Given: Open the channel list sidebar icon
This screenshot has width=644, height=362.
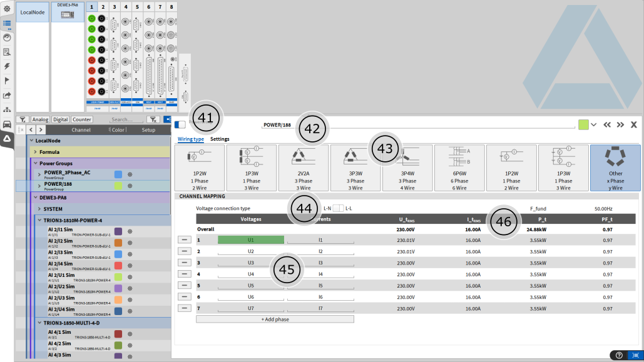Looking at the screenshot, I should (x=7, y=23).
